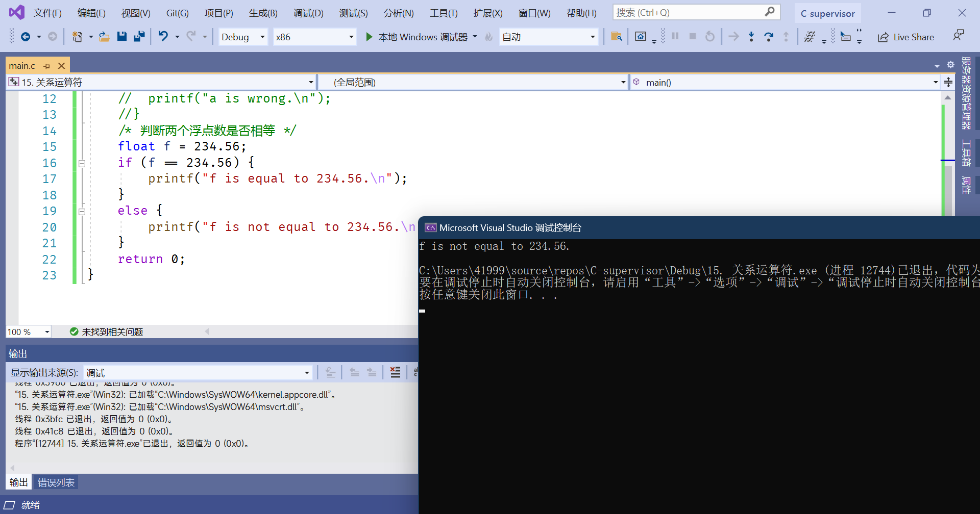Open the 生成(B) menu

[x=263, y=13]
